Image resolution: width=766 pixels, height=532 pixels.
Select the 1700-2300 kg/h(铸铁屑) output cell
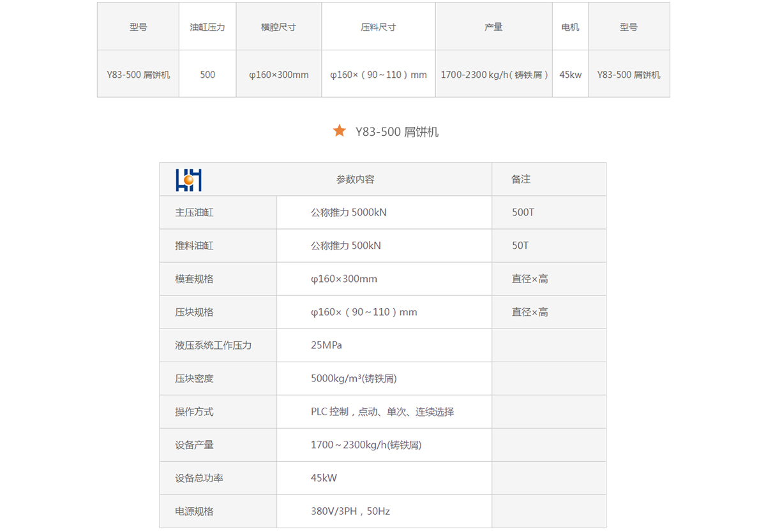click(494, 75)
